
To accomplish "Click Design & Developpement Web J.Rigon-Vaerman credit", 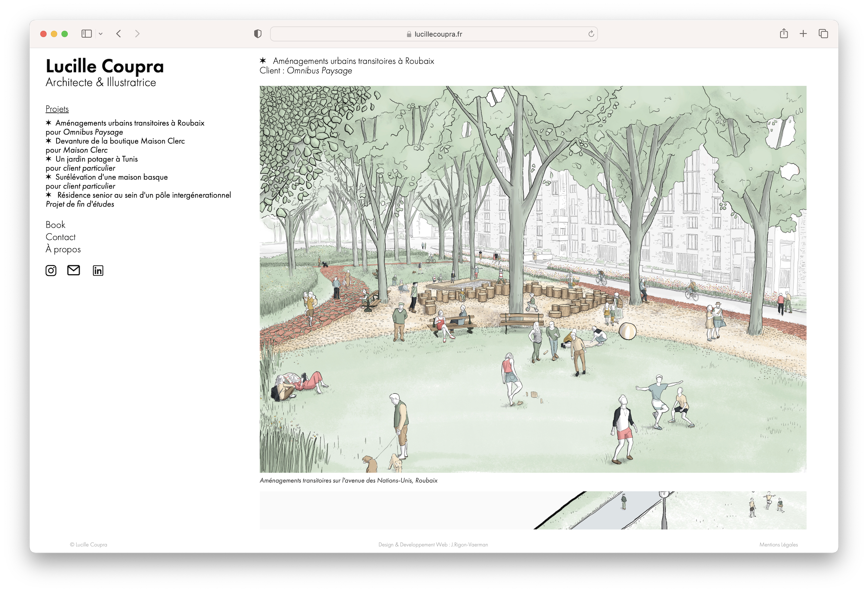I will pyautogui.click(x=433, y=545).
